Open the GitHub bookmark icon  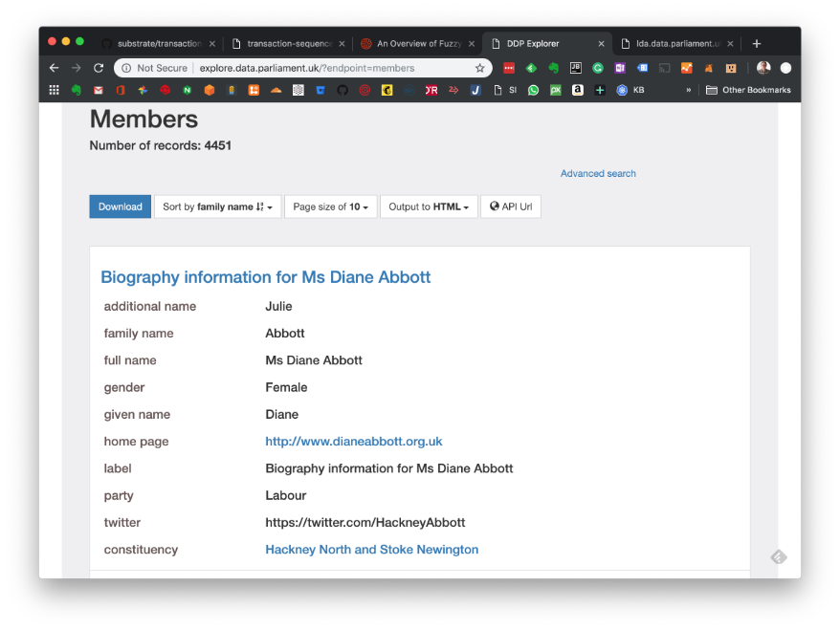click(343, 90)
